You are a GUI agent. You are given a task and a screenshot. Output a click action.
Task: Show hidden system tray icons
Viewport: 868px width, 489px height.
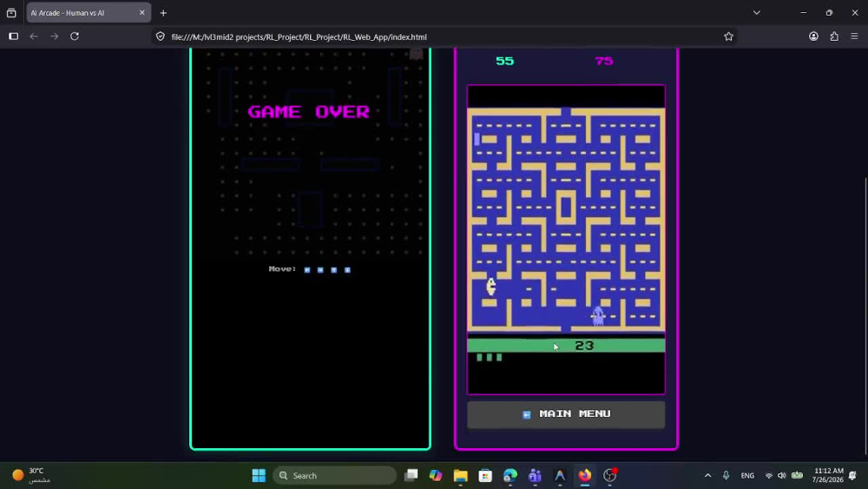[x=707, y=475]
